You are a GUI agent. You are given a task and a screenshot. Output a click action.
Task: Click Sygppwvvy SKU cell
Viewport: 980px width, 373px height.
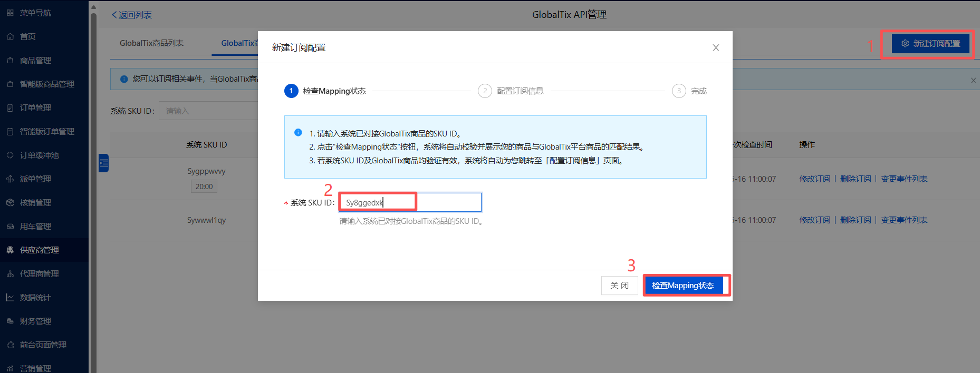click(206, 171)
